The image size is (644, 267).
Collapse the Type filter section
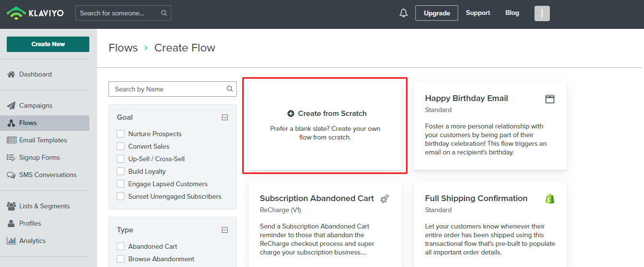click(225, 230)
